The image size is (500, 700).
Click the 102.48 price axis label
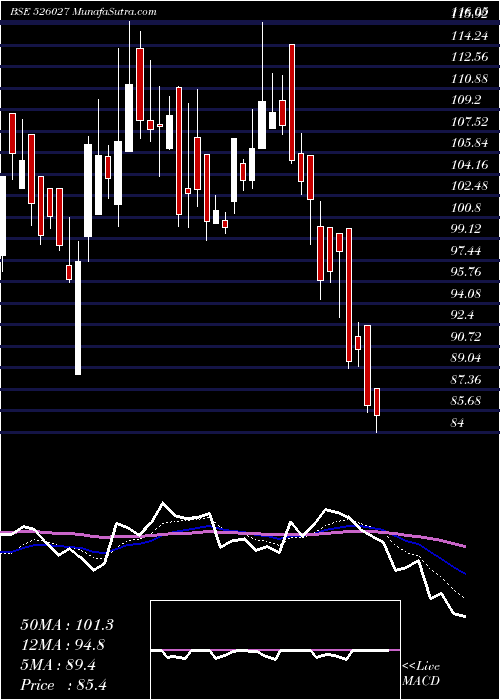[469, 187]
